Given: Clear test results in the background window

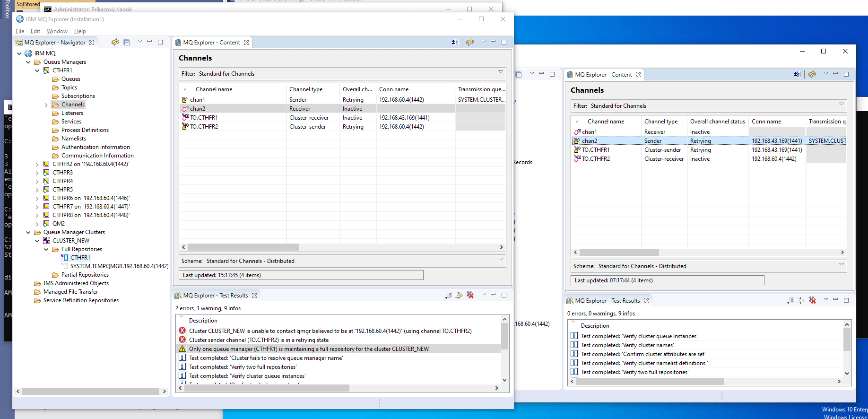Looking at the screenshot, I should pos(812,300).
